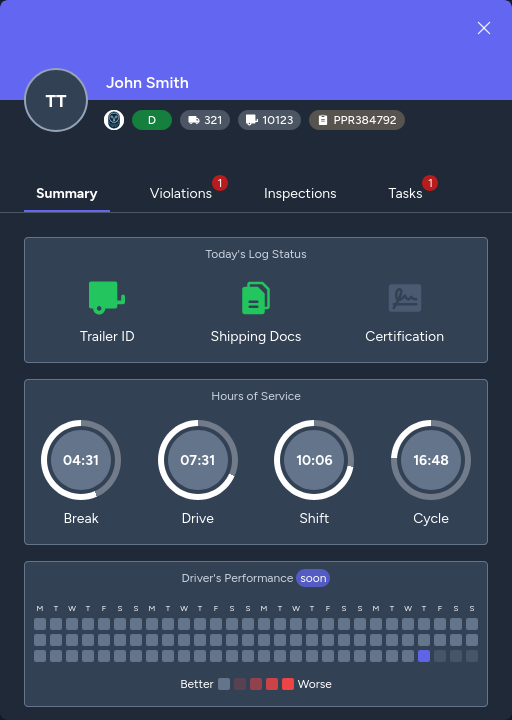This screenshot has height=720, width=512.
Task: Click the Shipping Docs label
Action: 256,337
